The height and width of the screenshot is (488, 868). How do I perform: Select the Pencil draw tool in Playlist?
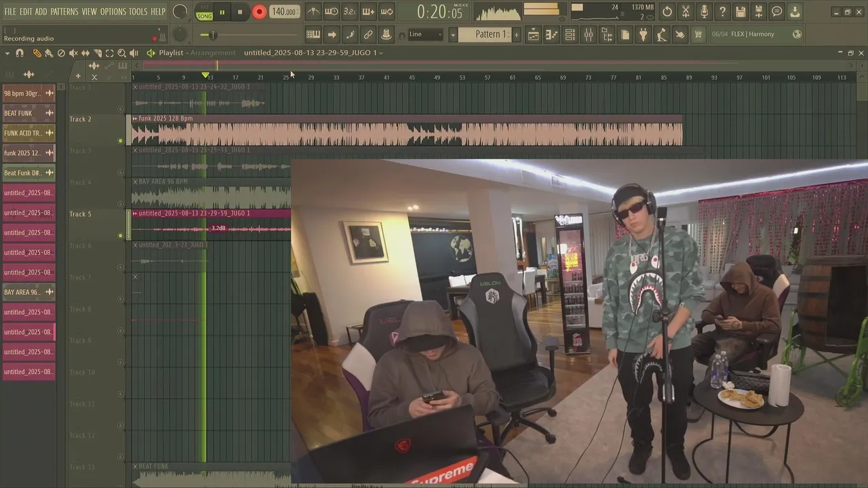[x=37, y=53]
